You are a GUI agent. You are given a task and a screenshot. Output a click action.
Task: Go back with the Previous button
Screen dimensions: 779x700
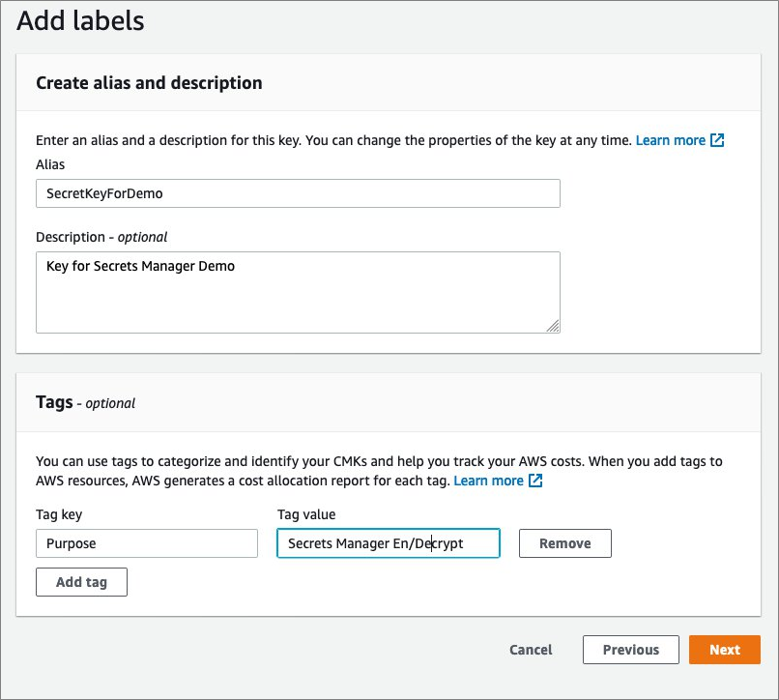[631, 650]
